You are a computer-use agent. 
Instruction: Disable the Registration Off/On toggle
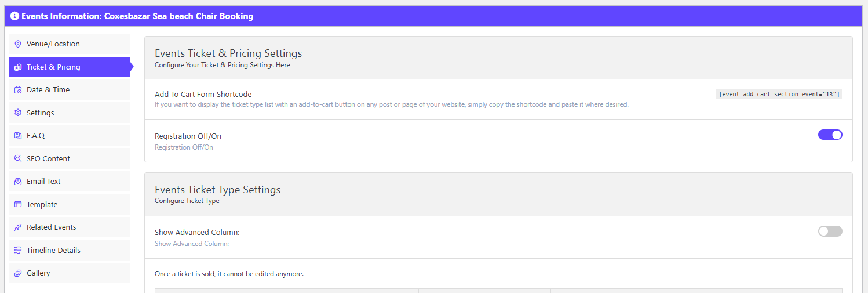coord(830,135)
